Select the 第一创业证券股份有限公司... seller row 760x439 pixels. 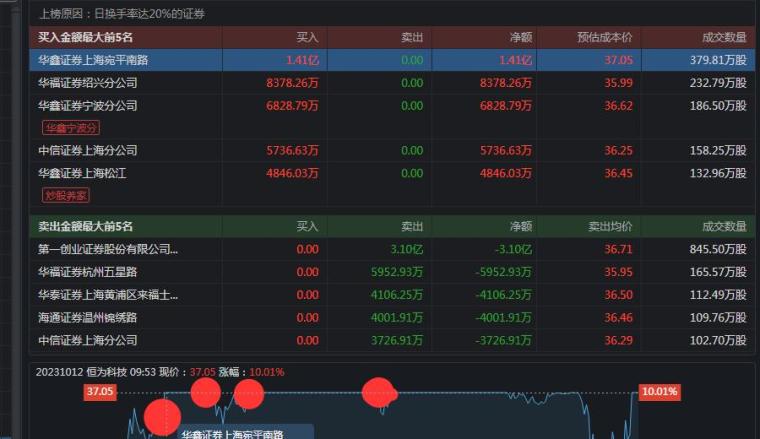point(392,249)
